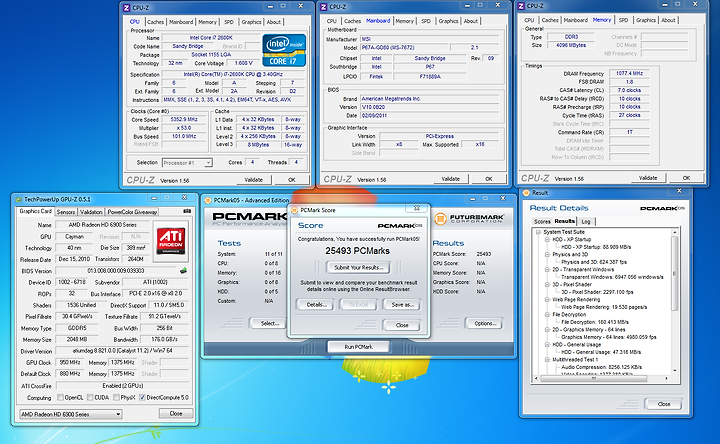
Task: Click Close button in Result window
Action: (664, 404)
